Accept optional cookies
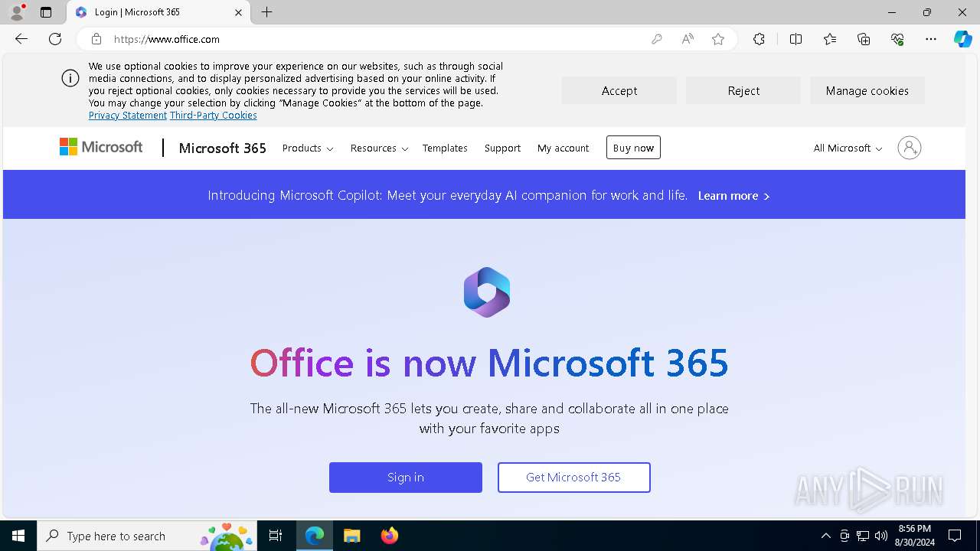This screenshot has height=551, width=980. (619, 90)
